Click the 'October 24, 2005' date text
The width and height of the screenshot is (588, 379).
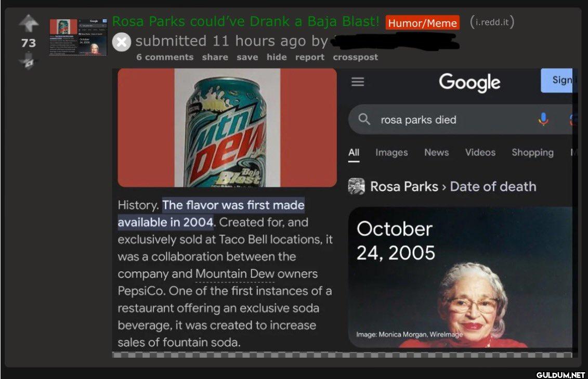coord(396,241)
